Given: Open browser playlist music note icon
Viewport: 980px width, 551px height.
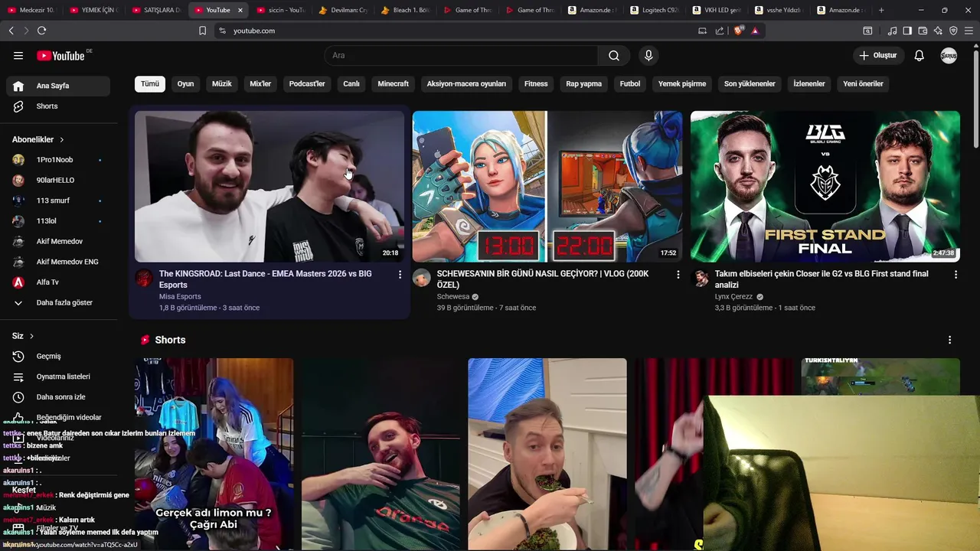Looking at the screenshot, I should (892, 31).
